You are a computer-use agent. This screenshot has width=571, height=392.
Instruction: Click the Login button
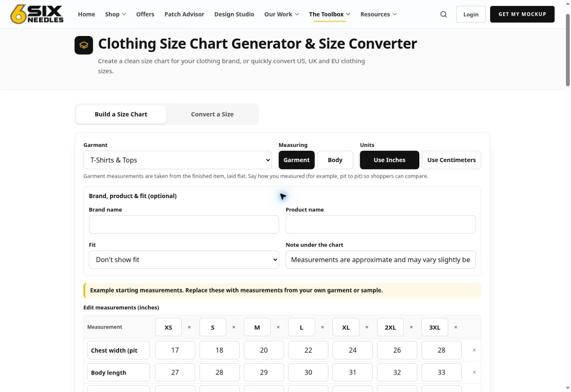tap(471, 14)
